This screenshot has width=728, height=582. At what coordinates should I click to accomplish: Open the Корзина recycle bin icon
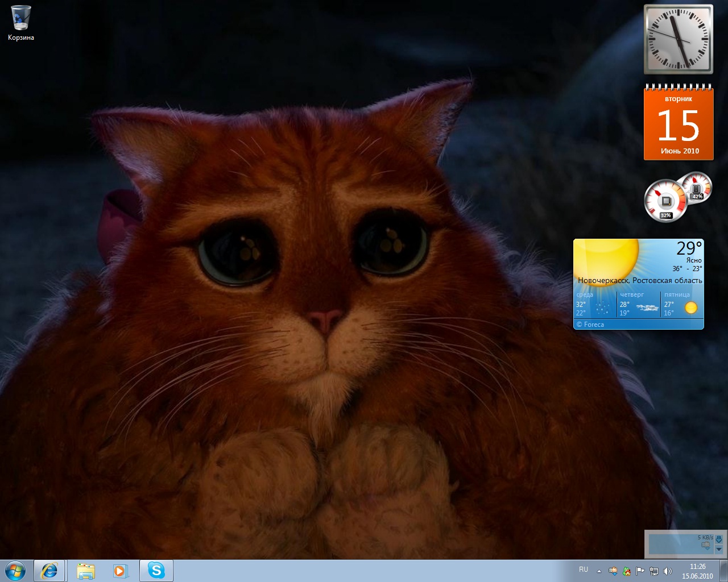21,23
